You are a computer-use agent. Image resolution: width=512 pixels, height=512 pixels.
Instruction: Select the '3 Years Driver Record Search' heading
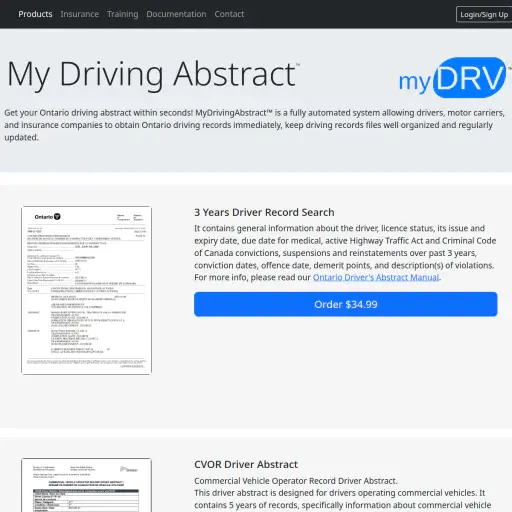pyautogui.click(x=264, y=212)
